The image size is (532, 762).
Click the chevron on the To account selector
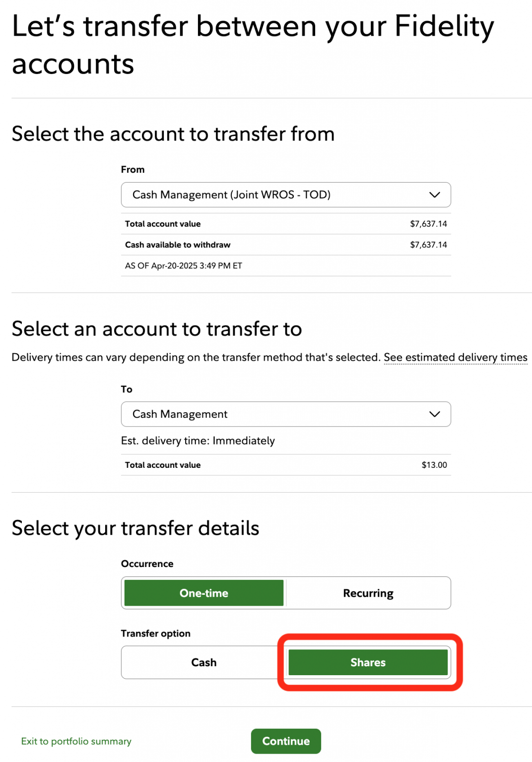434,414
